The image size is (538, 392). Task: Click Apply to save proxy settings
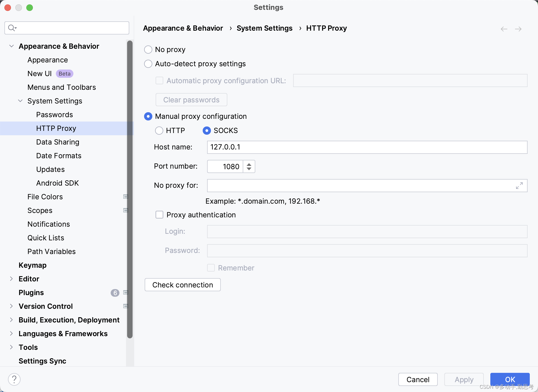click(464, 379)
